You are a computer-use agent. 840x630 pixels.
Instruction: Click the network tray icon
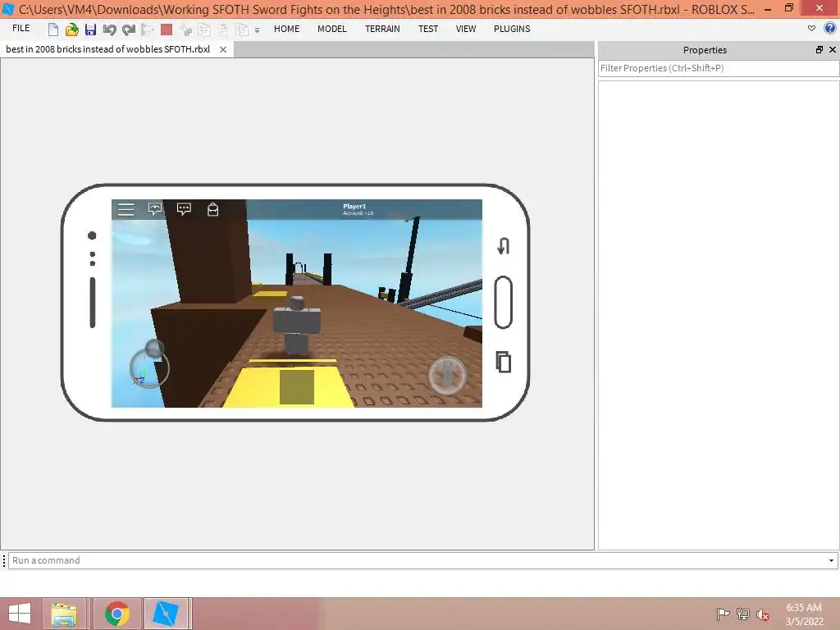point(742,614)
